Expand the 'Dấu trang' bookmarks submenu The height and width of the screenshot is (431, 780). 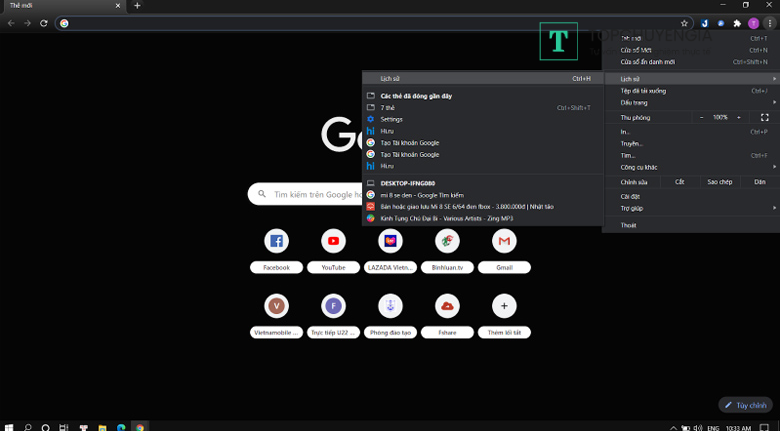(690, 102)
